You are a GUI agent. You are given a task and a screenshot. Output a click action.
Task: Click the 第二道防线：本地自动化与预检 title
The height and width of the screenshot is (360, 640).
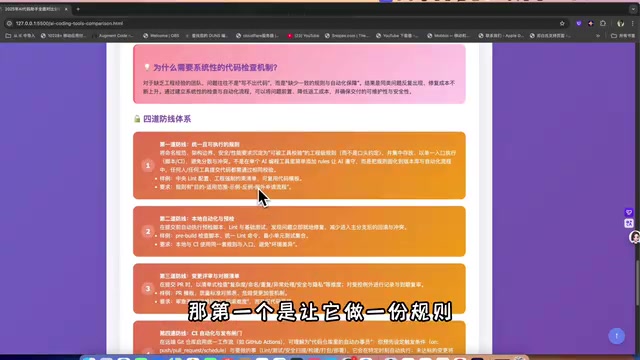click(197, 219)
